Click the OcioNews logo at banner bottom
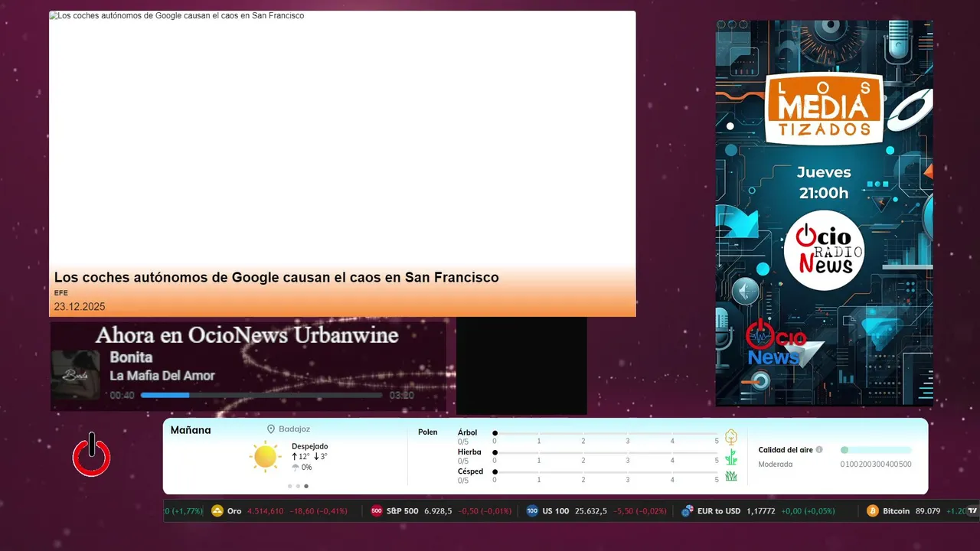The width and height of the screenshot is (980, 551). (x=776, y=342)
